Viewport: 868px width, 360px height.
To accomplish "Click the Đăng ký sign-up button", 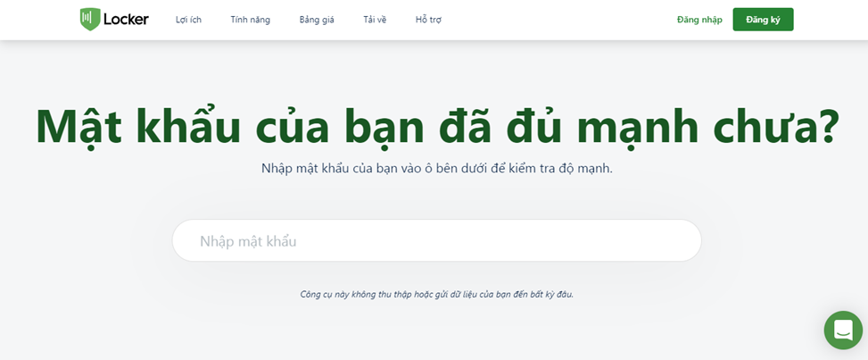I will point(763,20).
